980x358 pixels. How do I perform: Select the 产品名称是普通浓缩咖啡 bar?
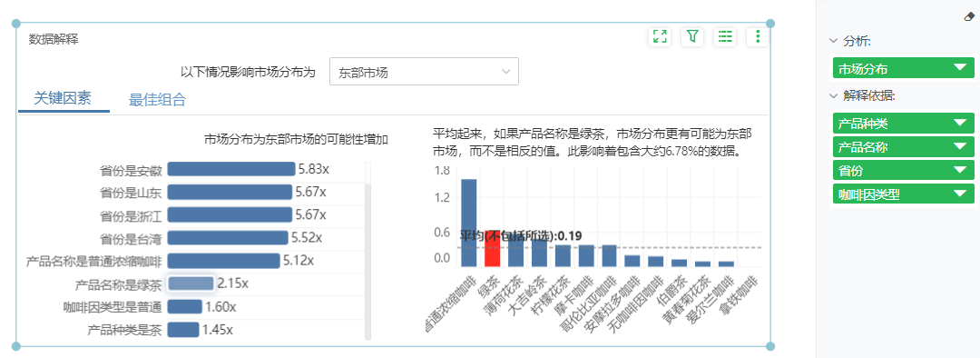click(x=224, y=261)
